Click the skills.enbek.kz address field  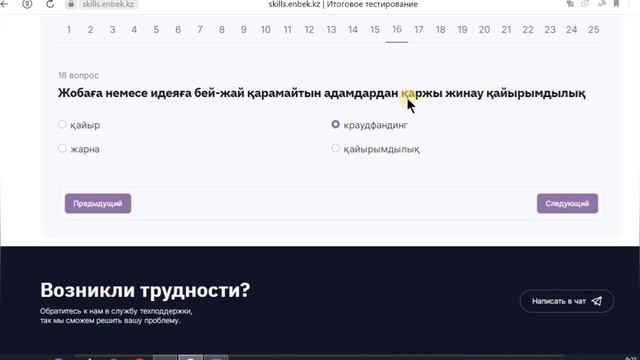pyautogui.click(x=108, y=4)
